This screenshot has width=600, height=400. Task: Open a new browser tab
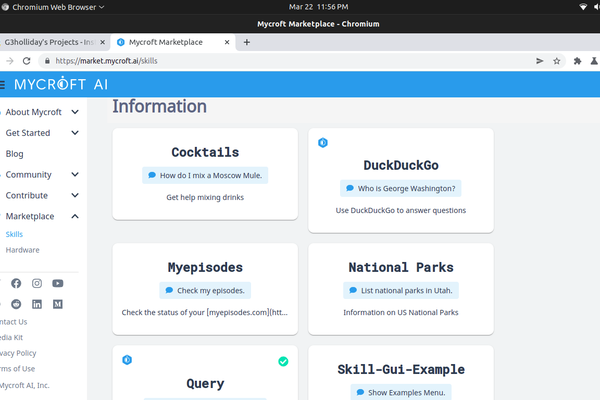pyautogui.click(x=247, y=42)
